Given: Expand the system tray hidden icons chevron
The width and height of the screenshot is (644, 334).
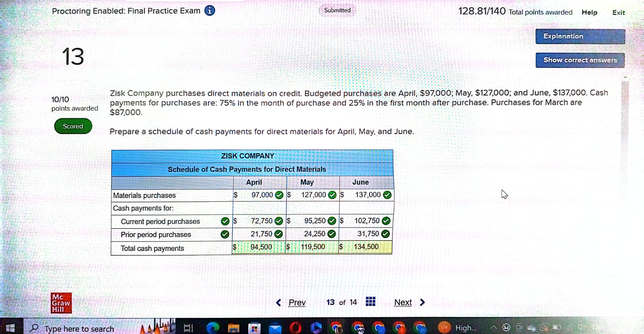Looking at the screenshot, I should coord(493,328).
